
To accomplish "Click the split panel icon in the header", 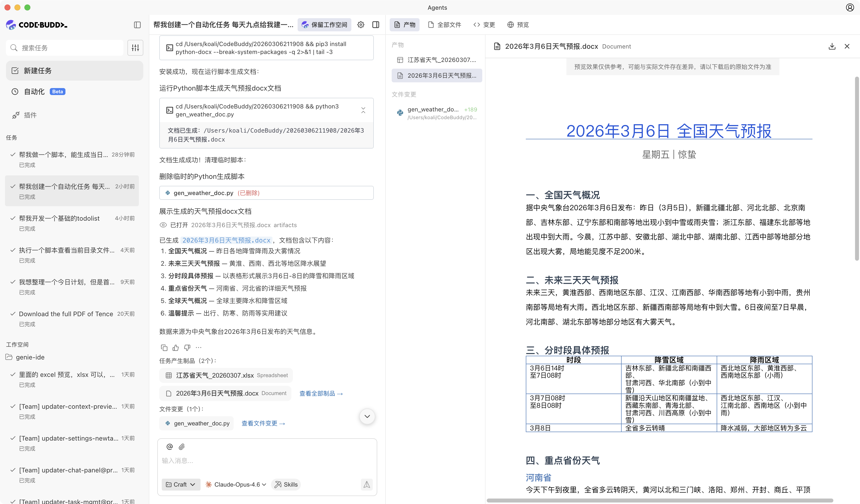I will click(x=376, y=25).
